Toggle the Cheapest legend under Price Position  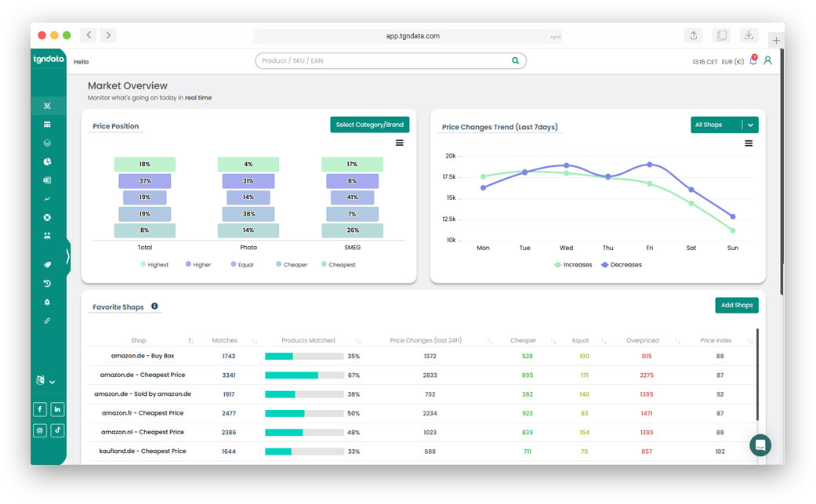[338, 264]
